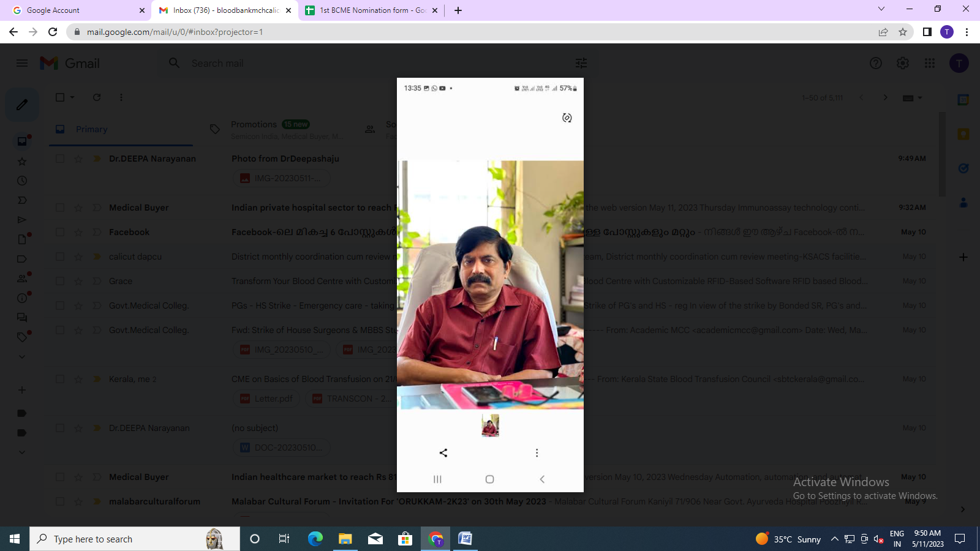
Task: Open Snoozed mail clock icon
Action: click(x=22, y=181)
